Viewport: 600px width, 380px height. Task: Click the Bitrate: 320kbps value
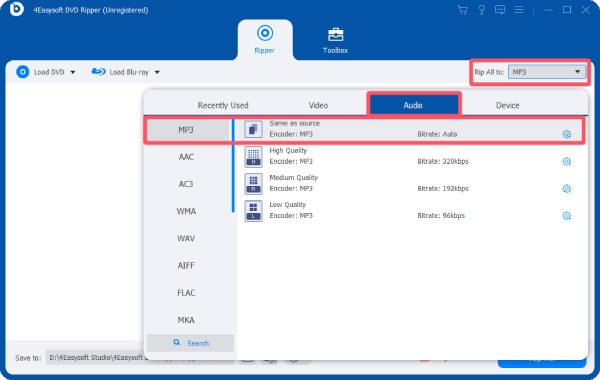point(443,161)
